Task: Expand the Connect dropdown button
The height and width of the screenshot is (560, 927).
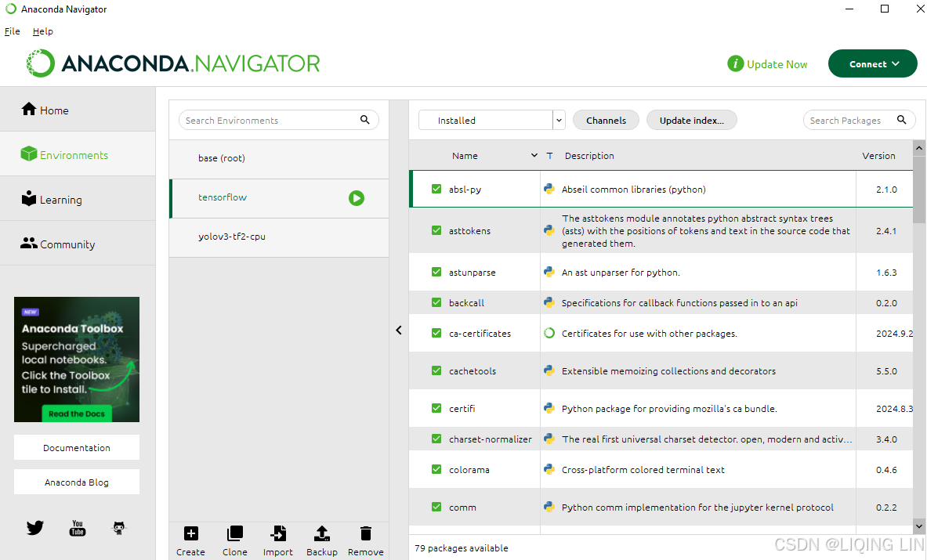Action: [873, 63]
